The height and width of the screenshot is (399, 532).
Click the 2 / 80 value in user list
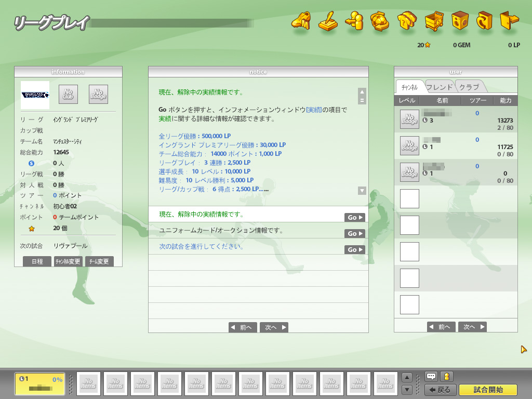pyautogui.click(x=505, y=128)
